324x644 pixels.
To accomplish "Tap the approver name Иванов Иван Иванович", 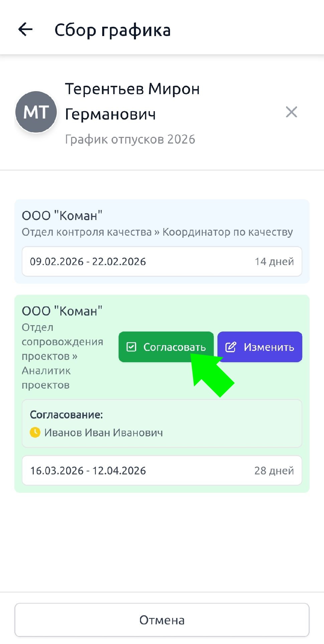I will pos(104,433).
